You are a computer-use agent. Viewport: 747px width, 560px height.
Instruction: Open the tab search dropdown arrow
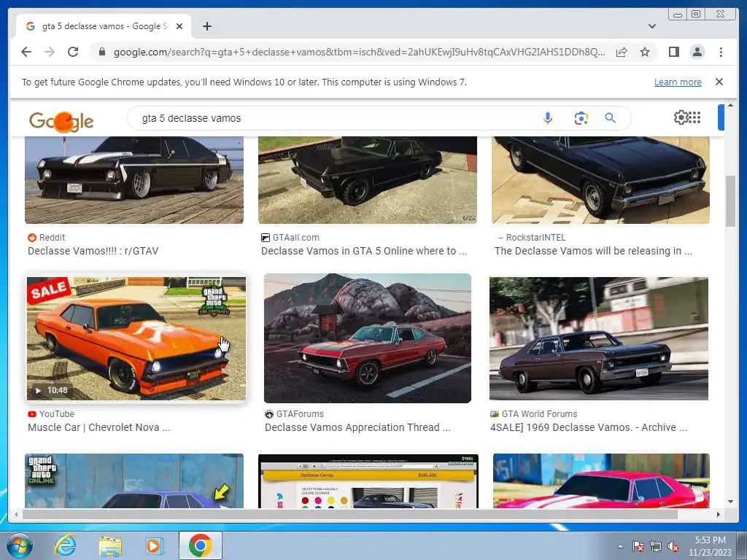tap(652, 27)
